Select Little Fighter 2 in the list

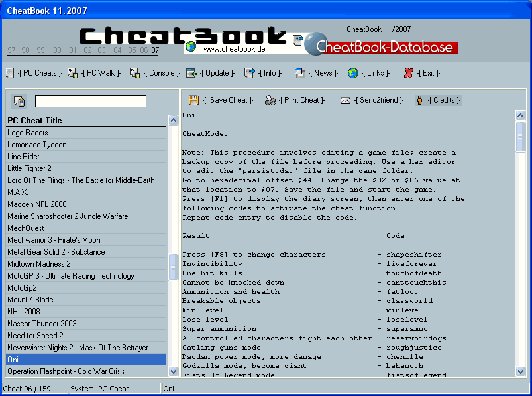coord(86,168)
